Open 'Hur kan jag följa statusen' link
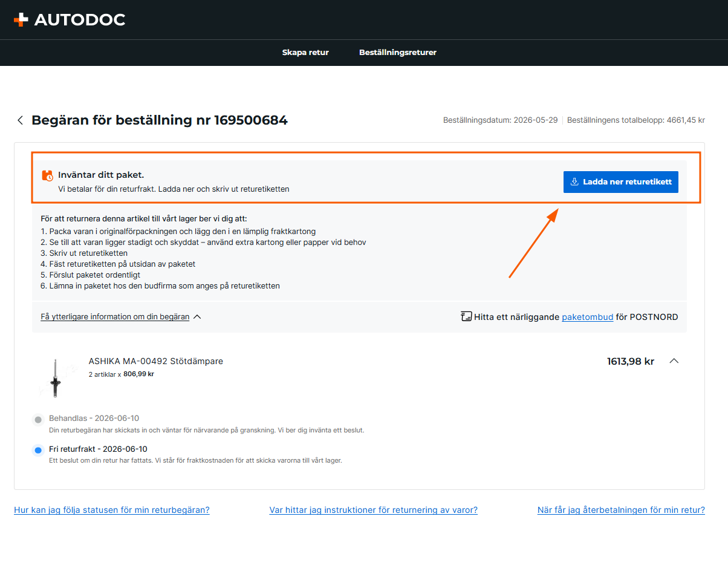The height and width of the screenshot is (577, 728). point(112,510)
